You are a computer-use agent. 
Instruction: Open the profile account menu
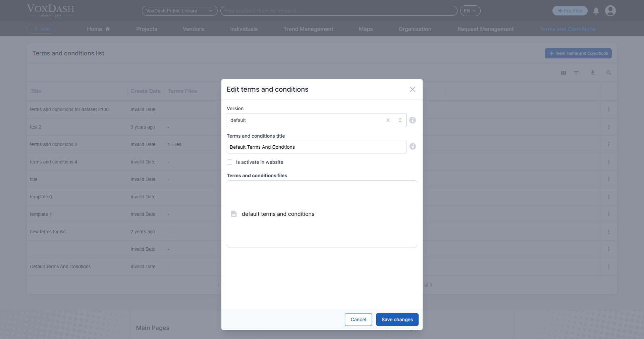(x=610, y=11)
